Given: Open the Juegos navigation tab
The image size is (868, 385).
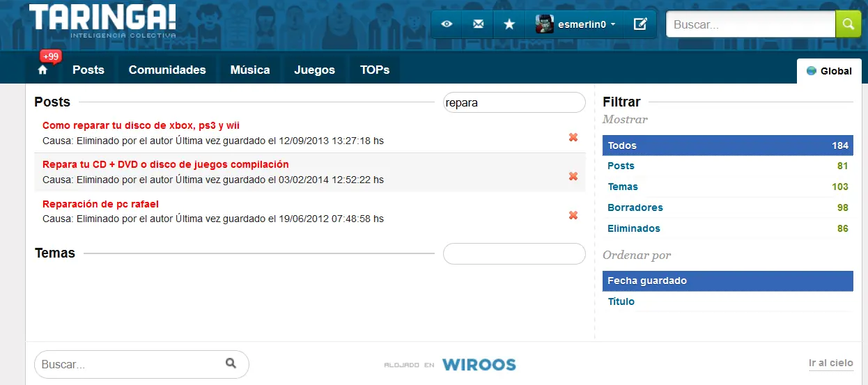Looking at the screenshot, I should click(x=314, y=70).
